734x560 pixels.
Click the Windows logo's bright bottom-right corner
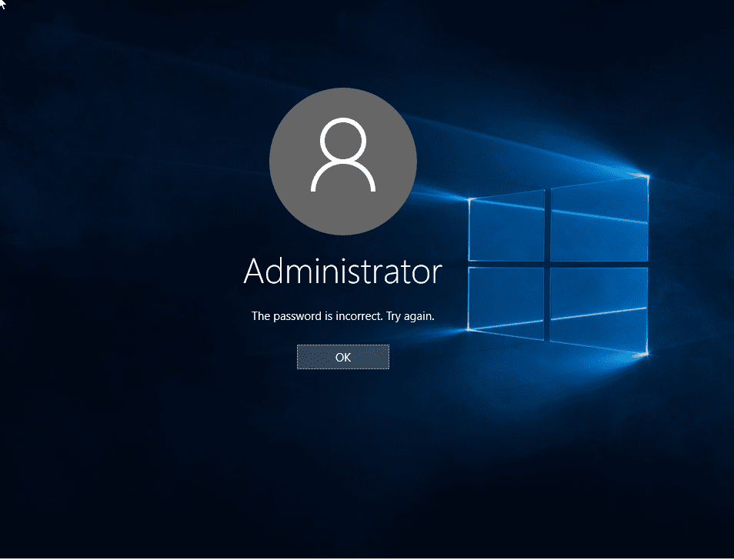[x=646, y=354]
